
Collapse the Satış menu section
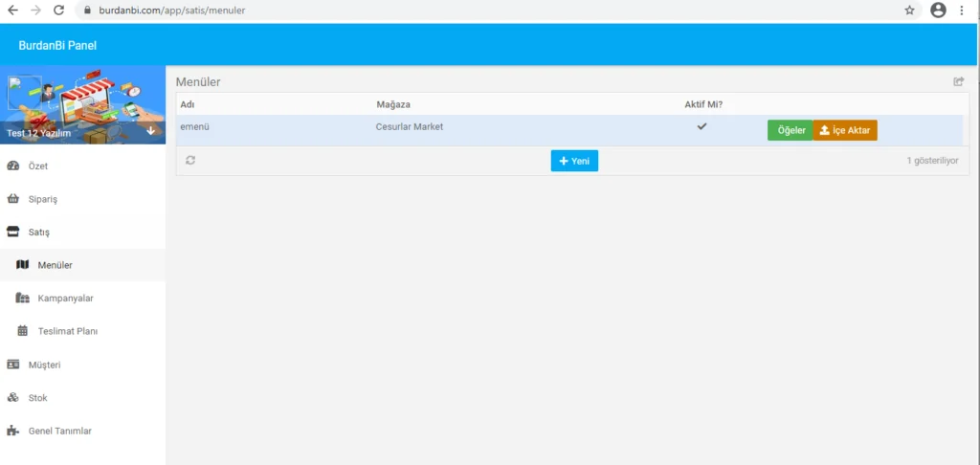coord(82,232)
